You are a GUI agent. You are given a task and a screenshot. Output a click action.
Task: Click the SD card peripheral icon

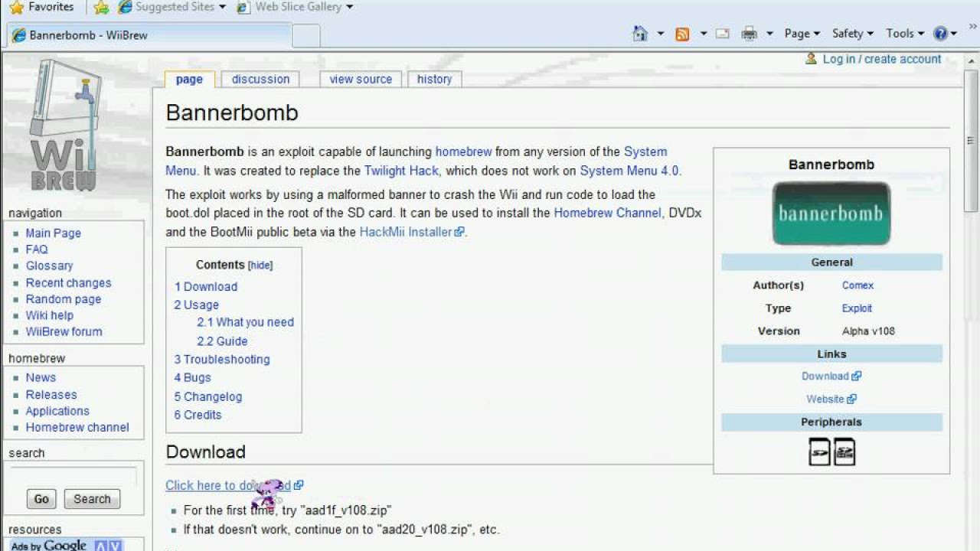(x=820, y=452)
